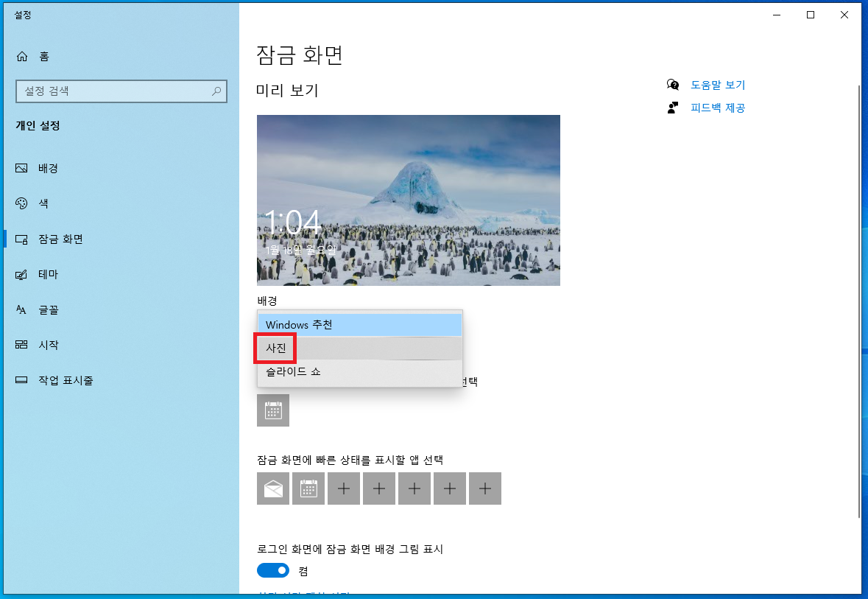Click the 미리 보기 section heading
This screenshot has height=599, width=868.
click(287, 91)
